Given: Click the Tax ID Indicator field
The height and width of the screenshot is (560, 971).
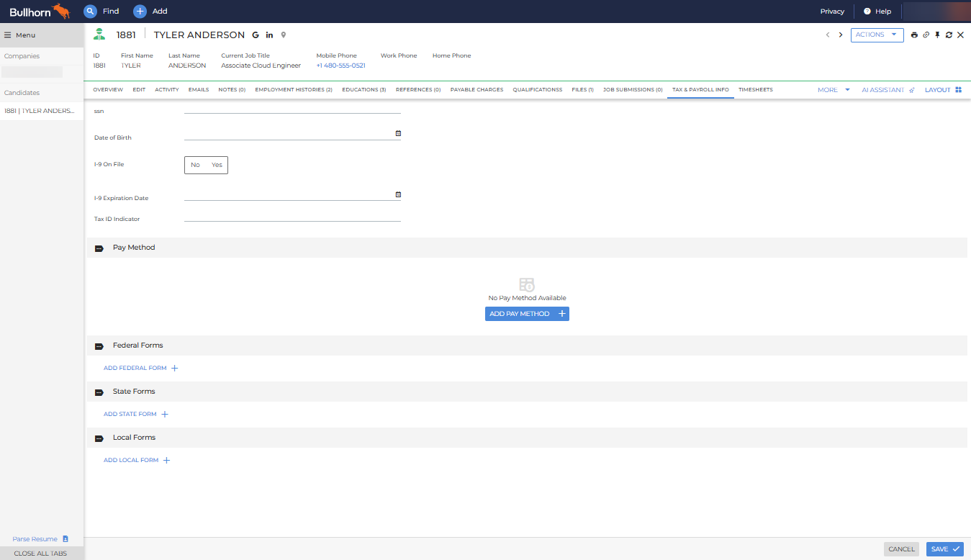Looking at the screenshot, I should pos(292,215).
